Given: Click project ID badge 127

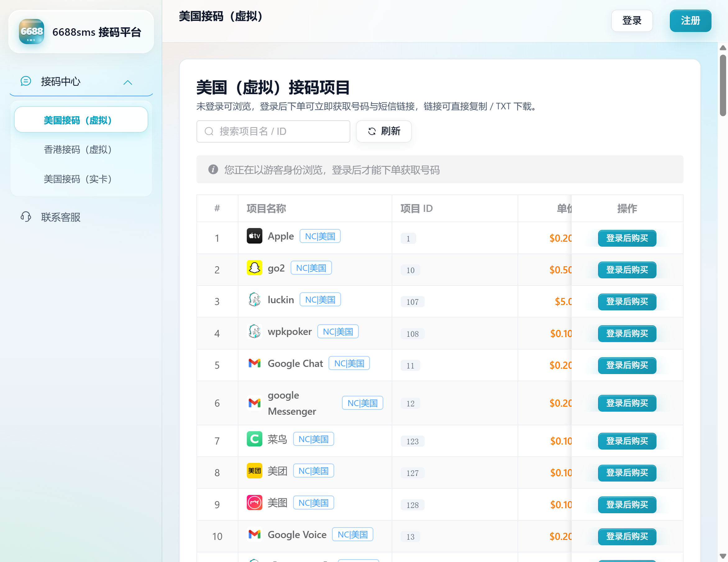Looking at the screenshot, I should pyautogui.click(x=412, y=473).
